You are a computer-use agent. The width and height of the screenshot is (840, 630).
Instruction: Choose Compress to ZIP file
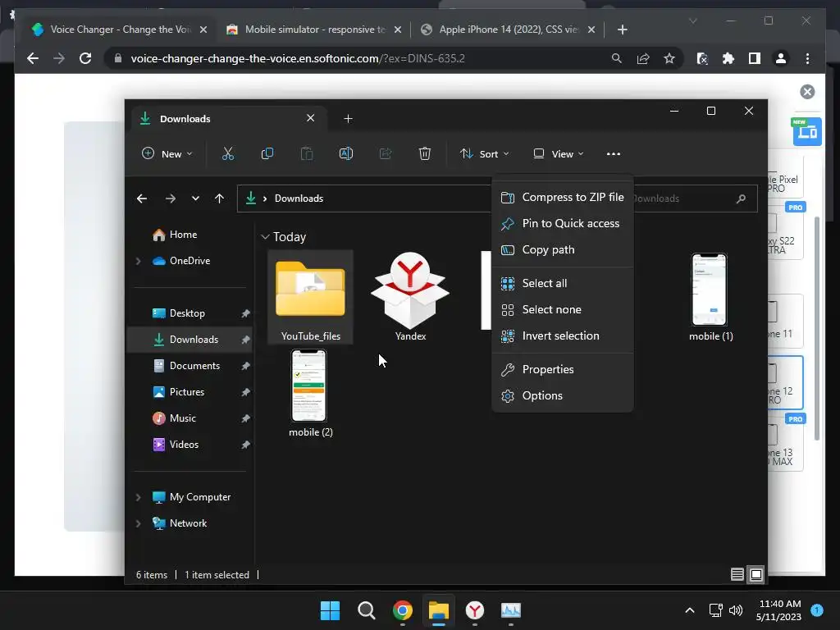pyautogui.click(x=563, y=197)
